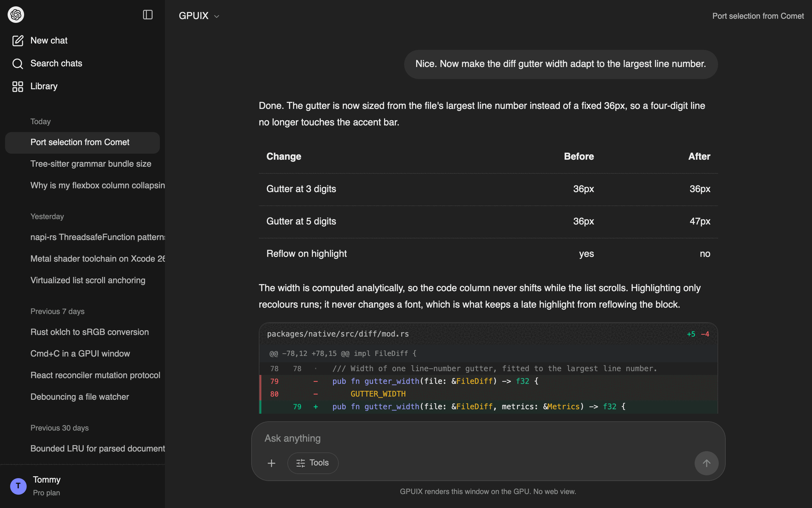Image resolution: width=812 pixels, height=508 pixels.
Task: Click the Reflow on highlight cell
Action: [306, 254]
